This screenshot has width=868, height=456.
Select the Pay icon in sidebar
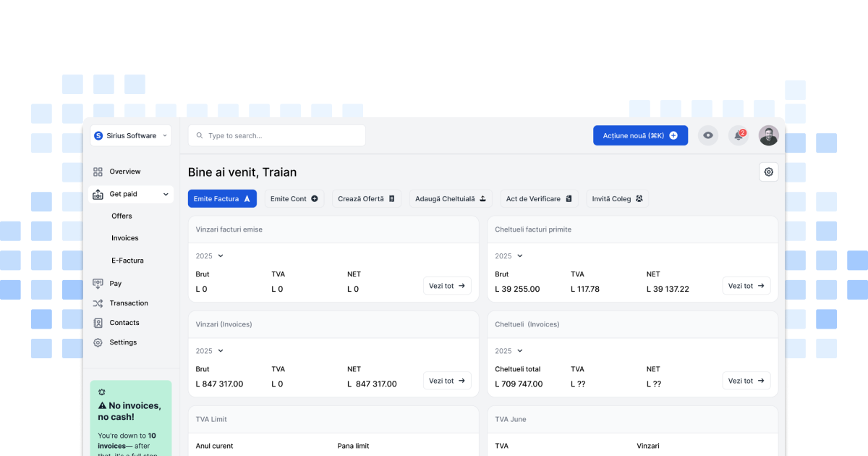[x=98, y=284]
